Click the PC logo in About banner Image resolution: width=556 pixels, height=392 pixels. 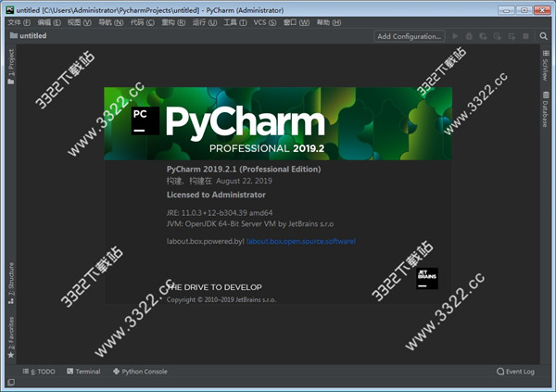145,120
